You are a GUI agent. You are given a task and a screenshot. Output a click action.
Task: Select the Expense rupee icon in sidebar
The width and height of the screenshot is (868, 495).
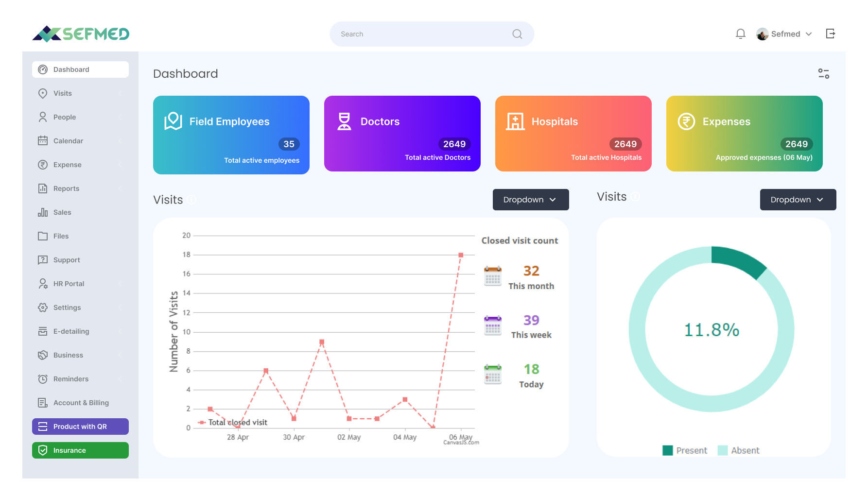click(42, 165)
